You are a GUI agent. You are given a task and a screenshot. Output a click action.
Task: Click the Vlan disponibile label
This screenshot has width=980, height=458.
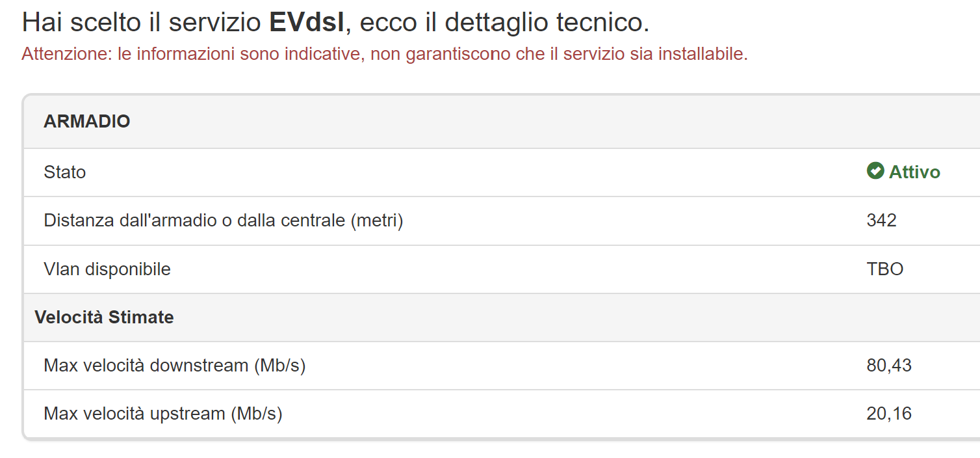point(107,269)
